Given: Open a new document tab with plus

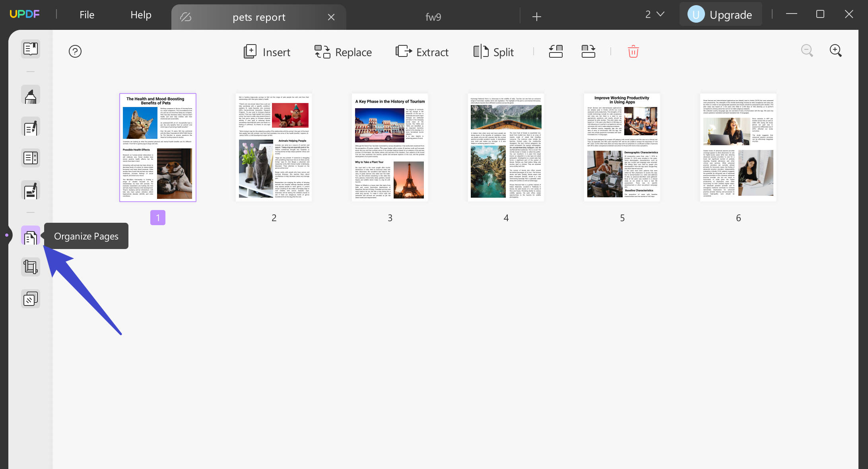Looking at the screenshot, I should 536,17.
